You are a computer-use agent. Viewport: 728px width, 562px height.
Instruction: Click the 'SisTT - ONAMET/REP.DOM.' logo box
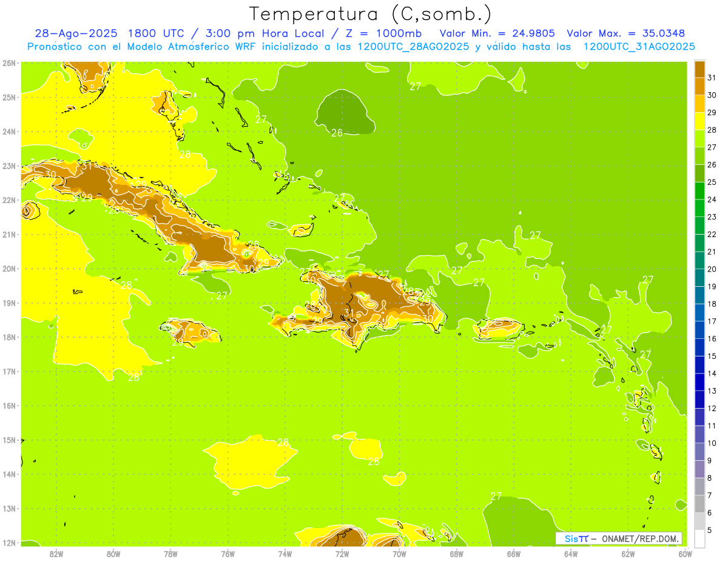[618, 538]
